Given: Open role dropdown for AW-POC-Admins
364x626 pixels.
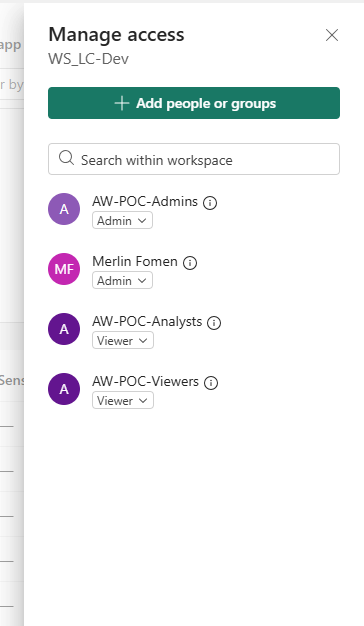Looking at the screenshot, I should (x=122, y=220).
